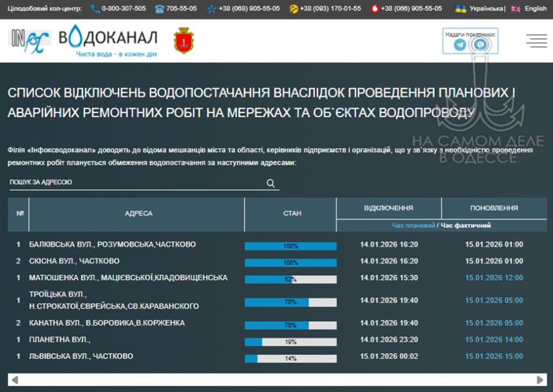
Task: Click the 100% progress bar for Балківська
Action: pos(291,245)
